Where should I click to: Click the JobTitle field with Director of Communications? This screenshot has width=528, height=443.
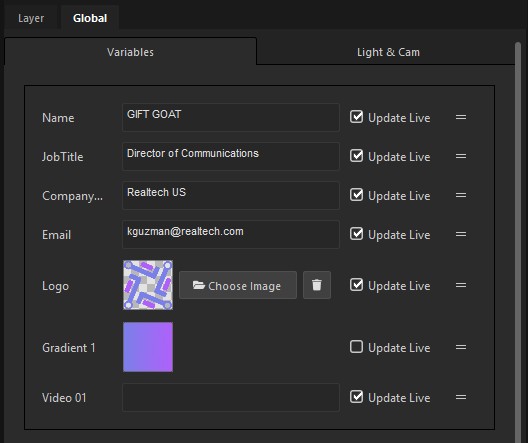(231, 156)
